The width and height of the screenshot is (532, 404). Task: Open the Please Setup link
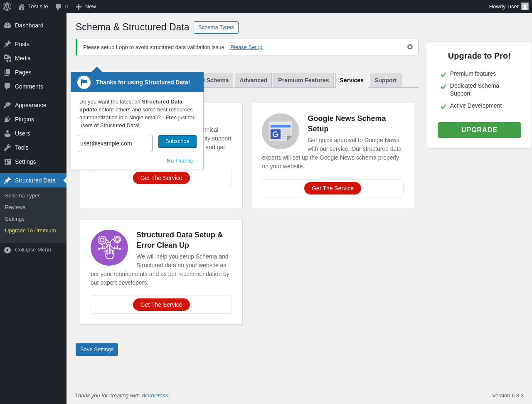(246, 47)
